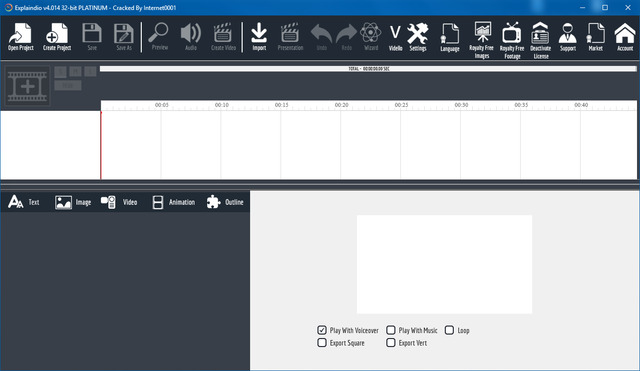Click the white preview canvas

(444, 264)
